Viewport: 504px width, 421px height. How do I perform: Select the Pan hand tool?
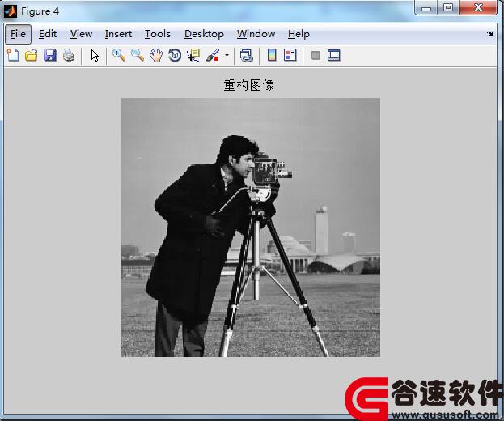156,55
